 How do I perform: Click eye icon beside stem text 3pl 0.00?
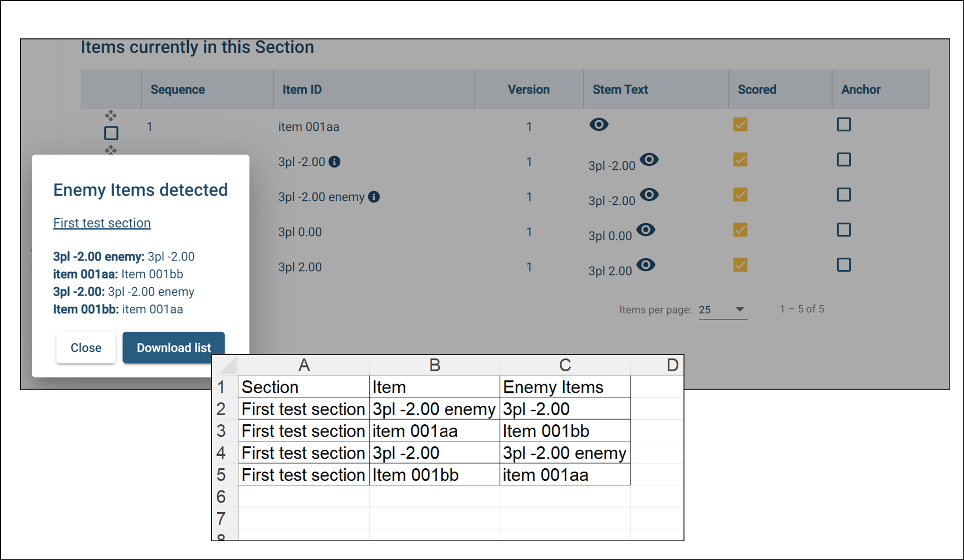click(645, 230)
